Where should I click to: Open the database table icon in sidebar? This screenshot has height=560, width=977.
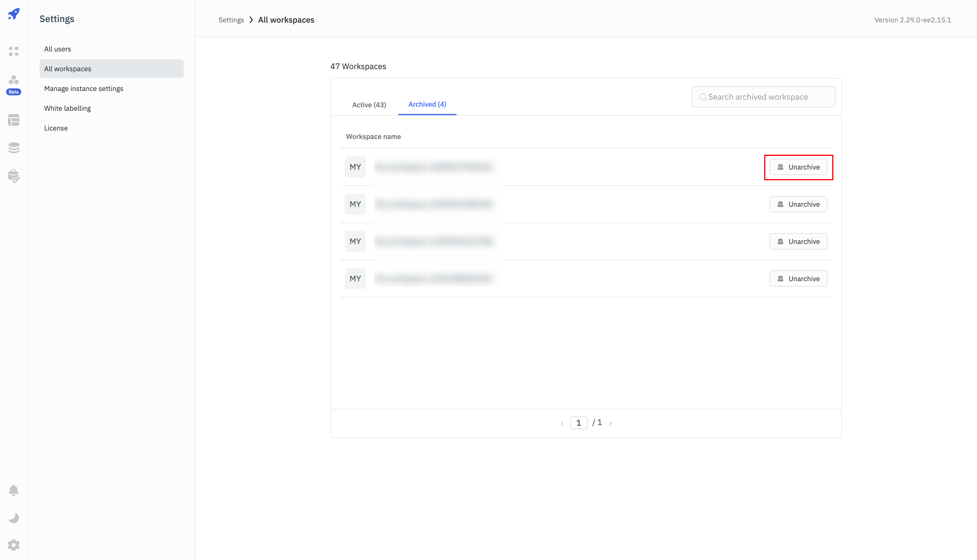(14, 120)
